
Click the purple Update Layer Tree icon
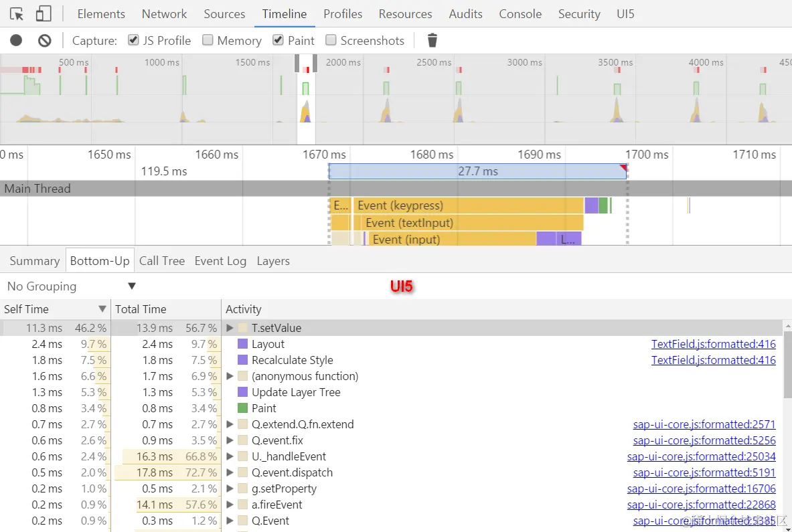click(x=242, y=391)
